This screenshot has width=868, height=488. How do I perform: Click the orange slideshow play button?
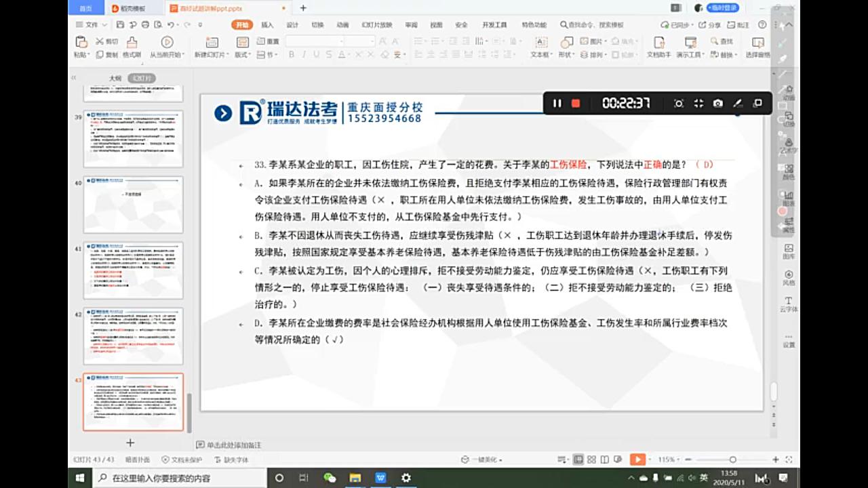pos(637,460)
